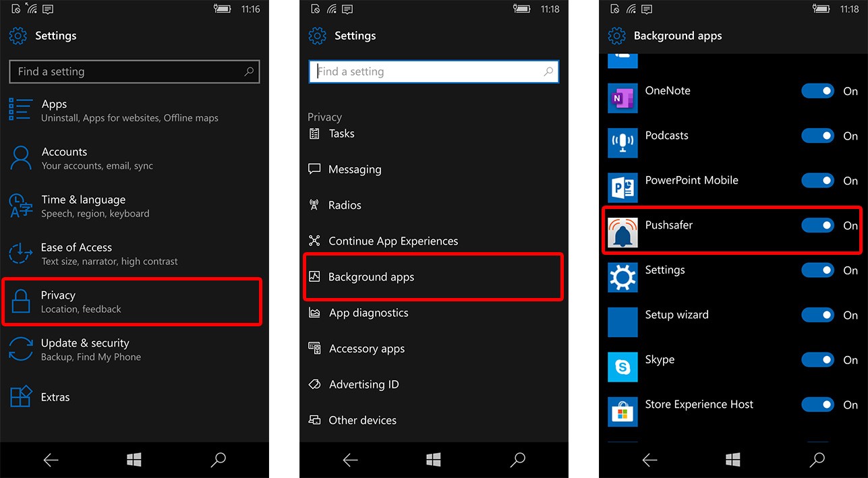Tap the Radios antenna icon

[314, 205]
